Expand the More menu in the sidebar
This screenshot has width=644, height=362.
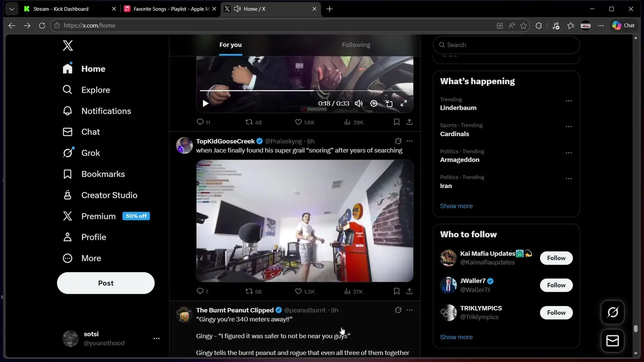point(82,258)
